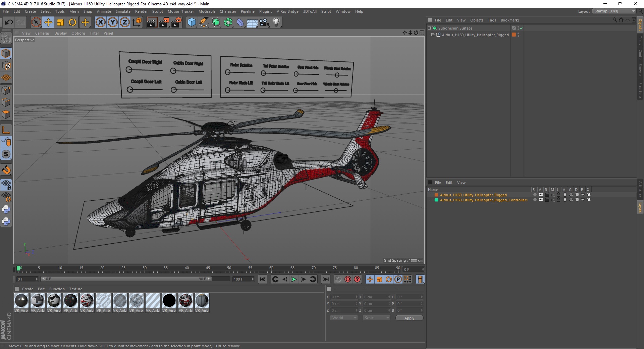Open the Content Browser side tab
Viewport: 644px width, 349px height.
click(640, 63)
